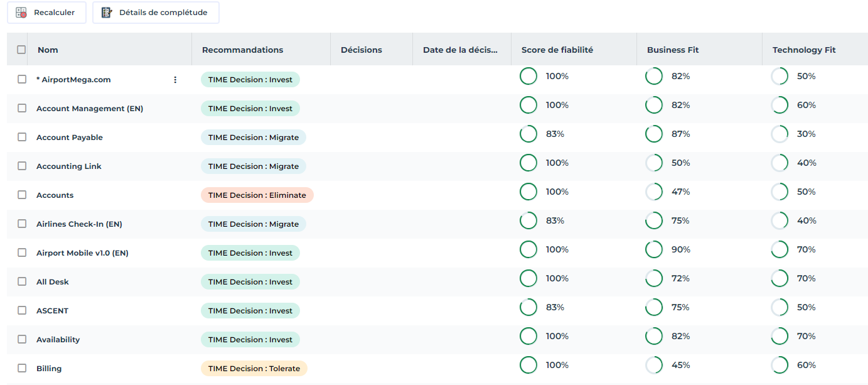Click the TIME Decision: Tolerate badge for Billing
Image resolution: width=868 pixels, height=385 pixels.
254,369
